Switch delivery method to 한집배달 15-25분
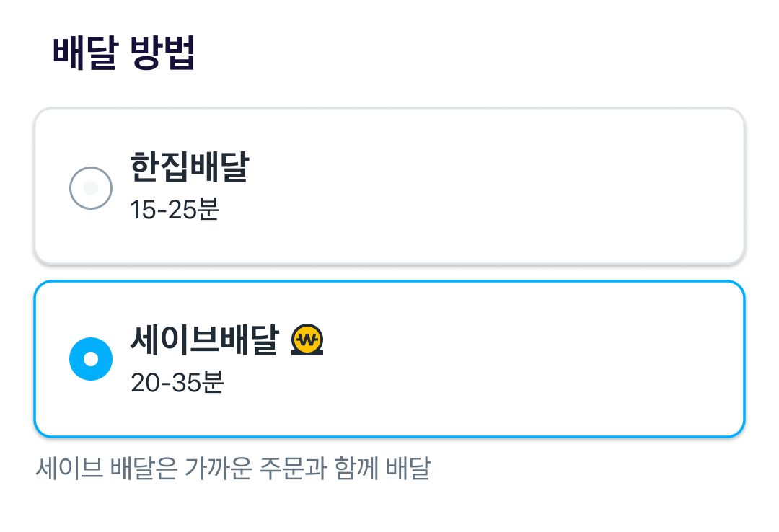The image size is (779, 532). click(x=389, y=186)
